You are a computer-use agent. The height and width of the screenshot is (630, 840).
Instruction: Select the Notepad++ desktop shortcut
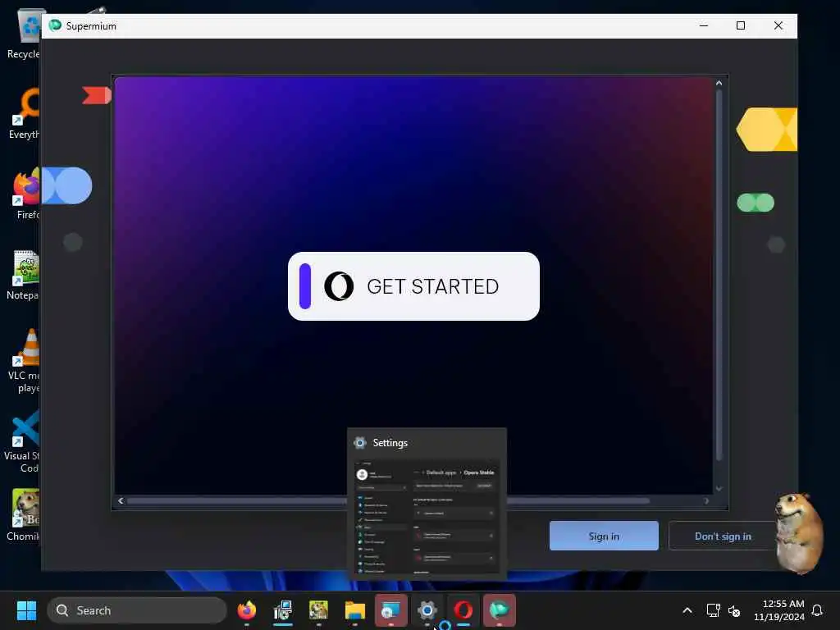click(x=23, y=274)
